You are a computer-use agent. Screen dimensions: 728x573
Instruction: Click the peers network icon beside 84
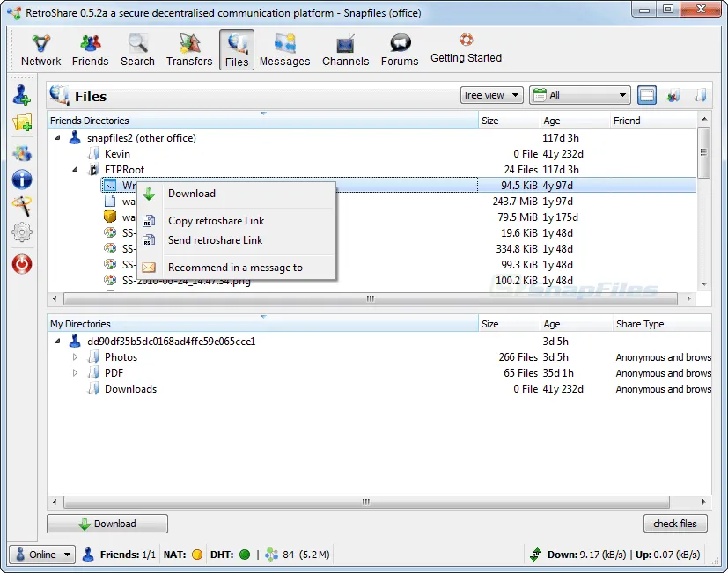[271, 555]
